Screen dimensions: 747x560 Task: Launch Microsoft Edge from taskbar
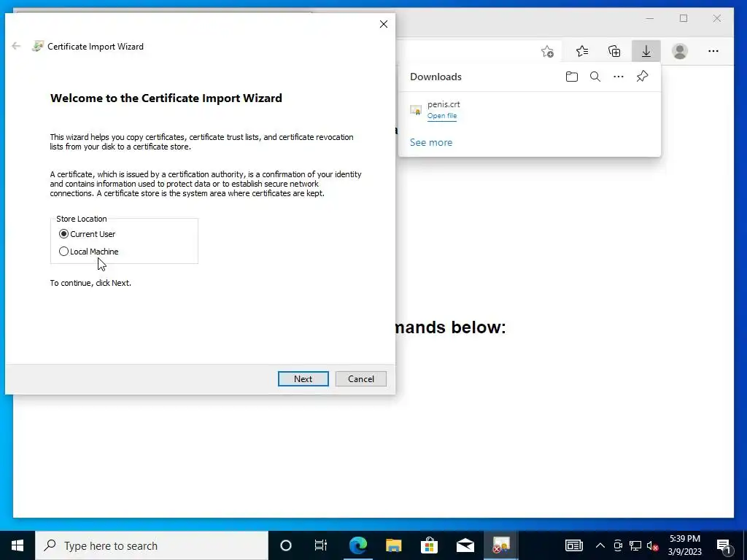click(x=357, y=545)
